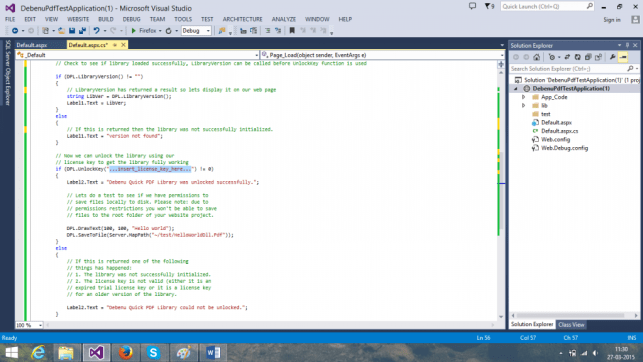Viewport: 643px width, 362px height.
Task: Open the notifications flag showing 9
Action: (489, 6)
